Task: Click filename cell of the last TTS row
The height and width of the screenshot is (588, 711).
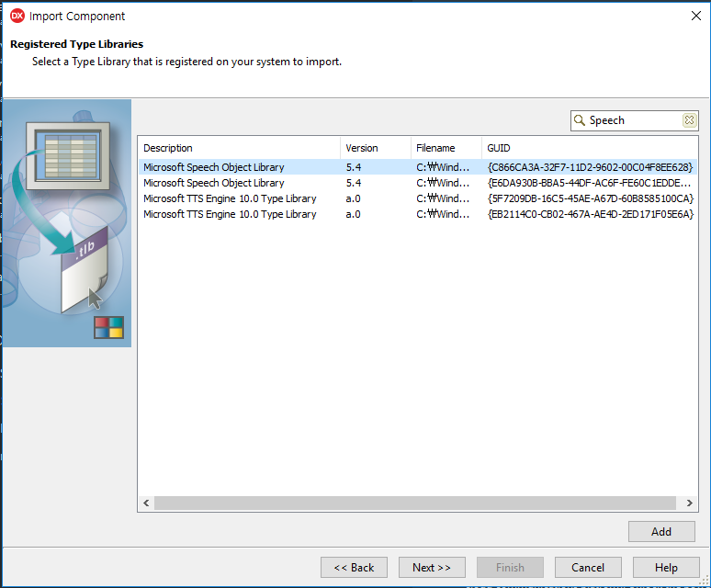Action: tap(443, 214)
